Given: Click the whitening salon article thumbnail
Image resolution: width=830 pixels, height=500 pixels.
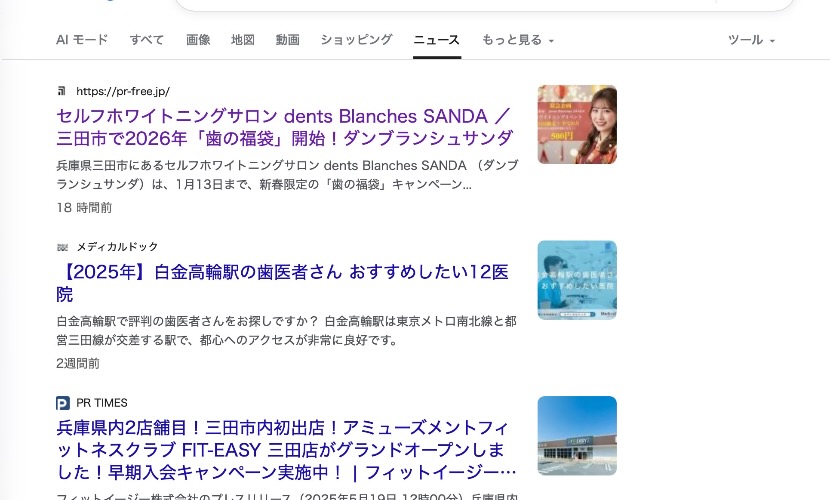Looking at the screenshot, I should 577,124.
